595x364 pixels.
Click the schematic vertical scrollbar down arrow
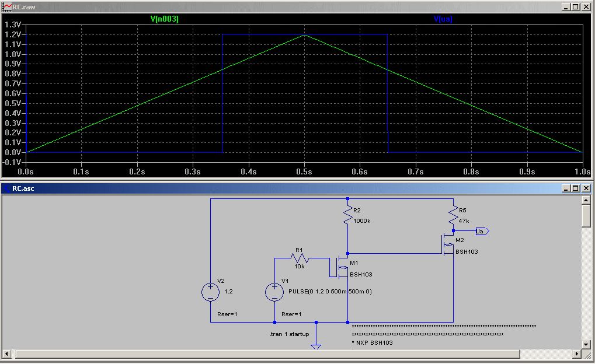pos(586,345)
